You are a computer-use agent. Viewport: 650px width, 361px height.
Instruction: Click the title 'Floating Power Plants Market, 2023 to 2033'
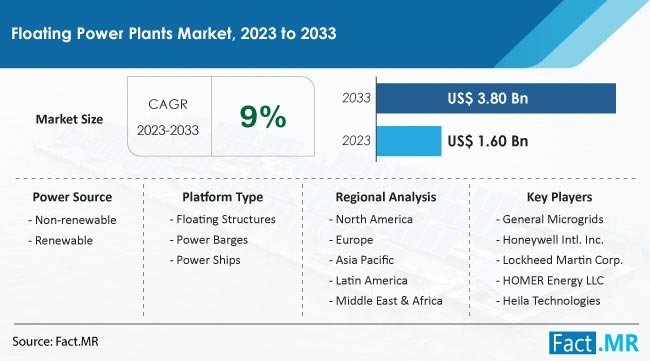click(174, 34)
